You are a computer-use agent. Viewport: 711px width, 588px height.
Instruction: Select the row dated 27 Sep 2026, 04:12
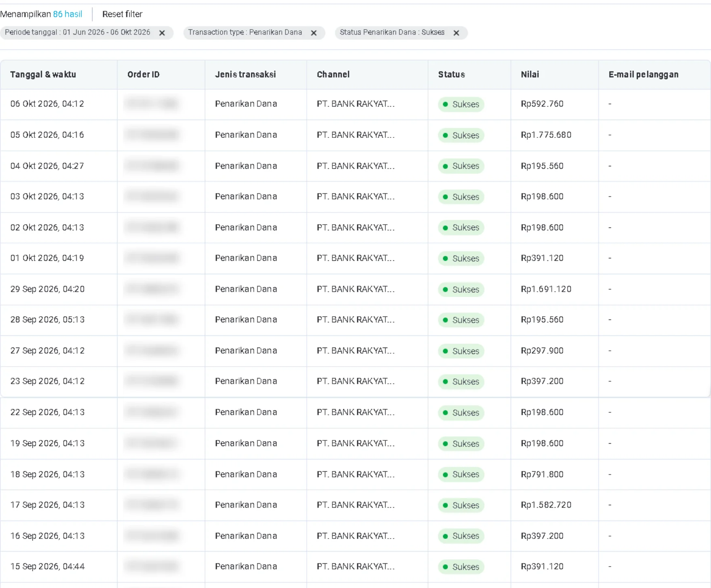pyautogui.click(x=355, y=351)
